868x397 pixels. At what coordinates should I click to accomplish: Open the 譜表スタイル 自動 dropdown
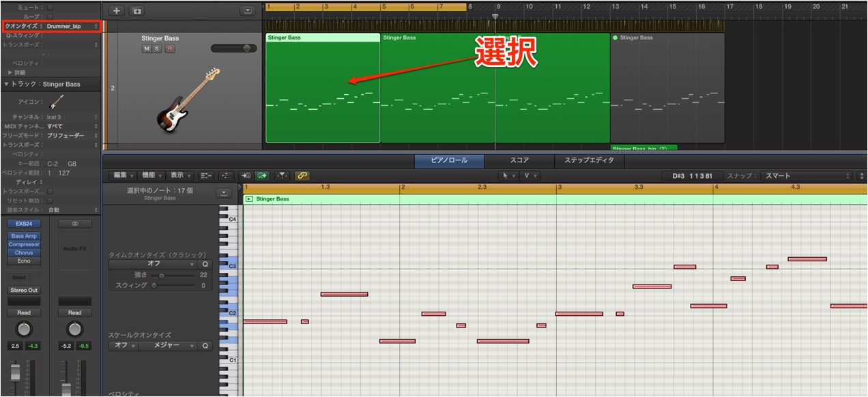click(72, 210)
